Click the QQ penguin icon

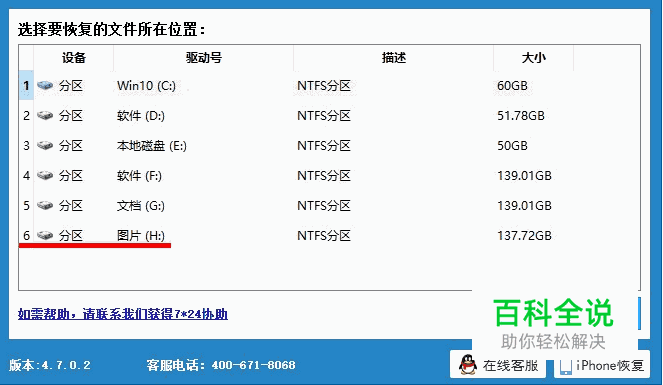(x=468, y=365)
